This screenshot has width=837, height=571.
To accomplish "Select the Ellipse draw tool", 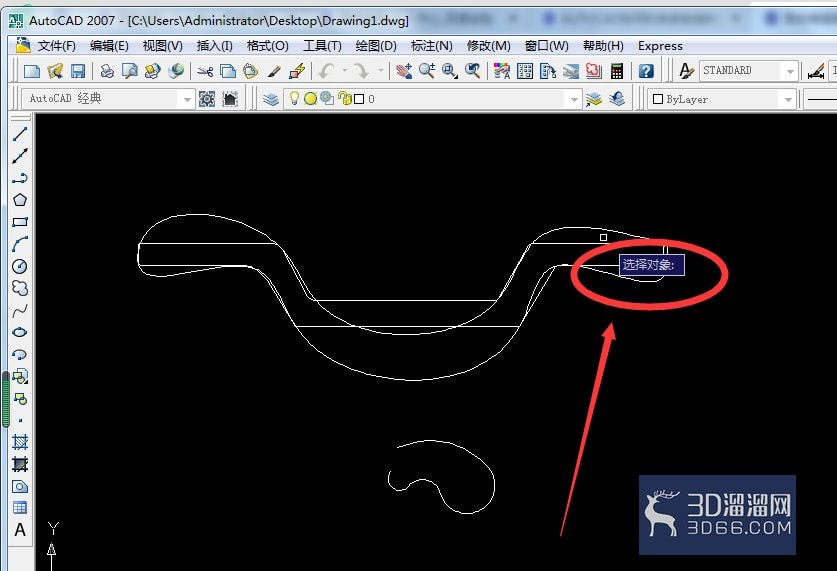I will [20, 332].
